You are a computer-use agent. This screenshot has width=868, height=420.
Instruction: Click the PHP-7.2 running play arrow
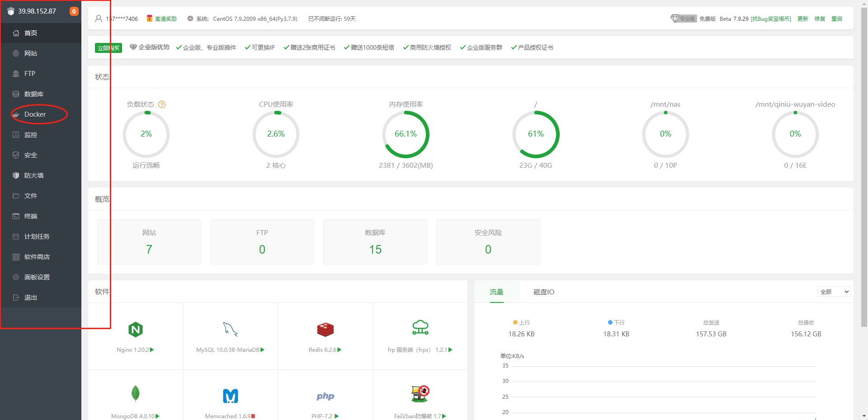pyautogui.click(x=337, y=416)
